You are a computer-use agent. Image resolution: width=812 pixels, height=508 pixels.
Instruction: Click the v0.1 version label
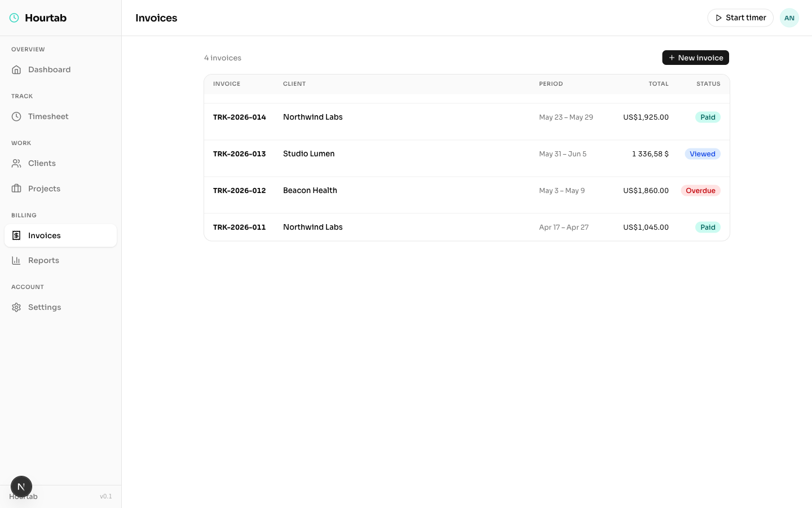pos(106,497)
